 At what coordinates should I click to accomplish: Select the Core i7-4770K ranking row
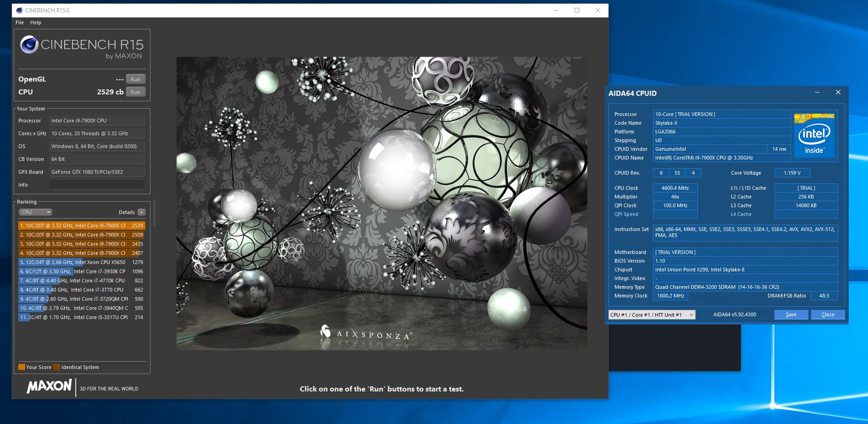82,281
